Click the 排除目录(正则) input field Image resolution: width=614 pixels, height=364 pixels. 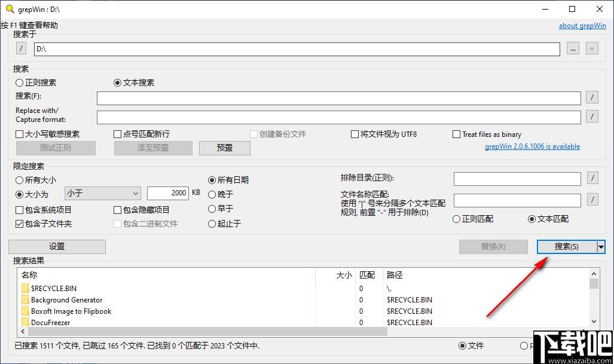click(517, 179)
